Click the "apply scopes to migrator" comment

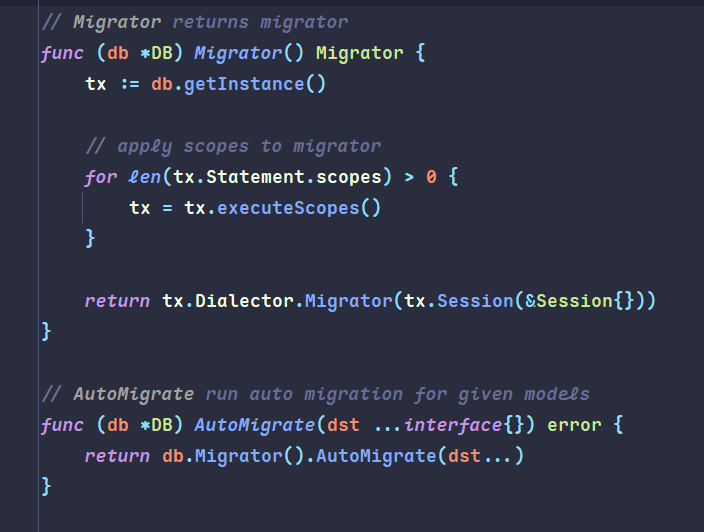(x=233, y=146)
